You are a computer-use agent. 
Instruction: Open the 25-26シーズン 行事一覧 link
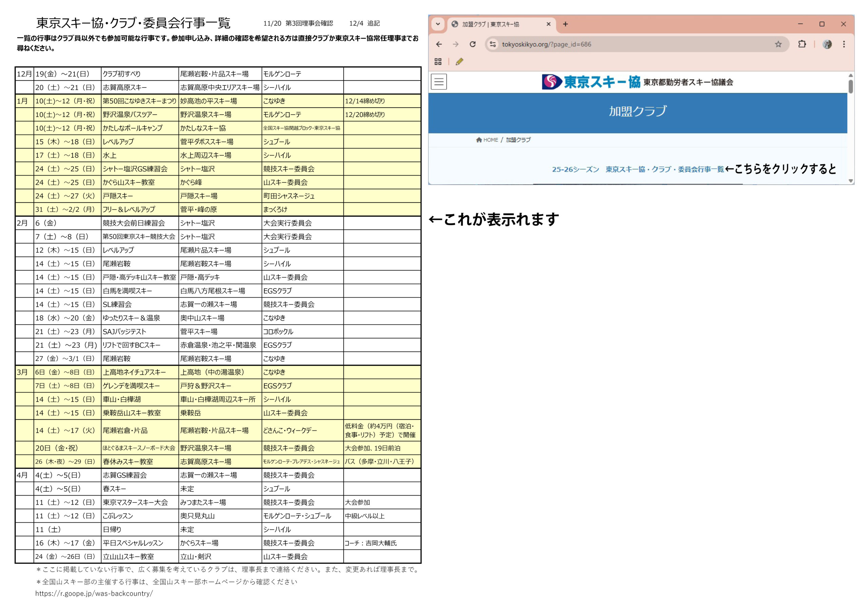[638, 170]
